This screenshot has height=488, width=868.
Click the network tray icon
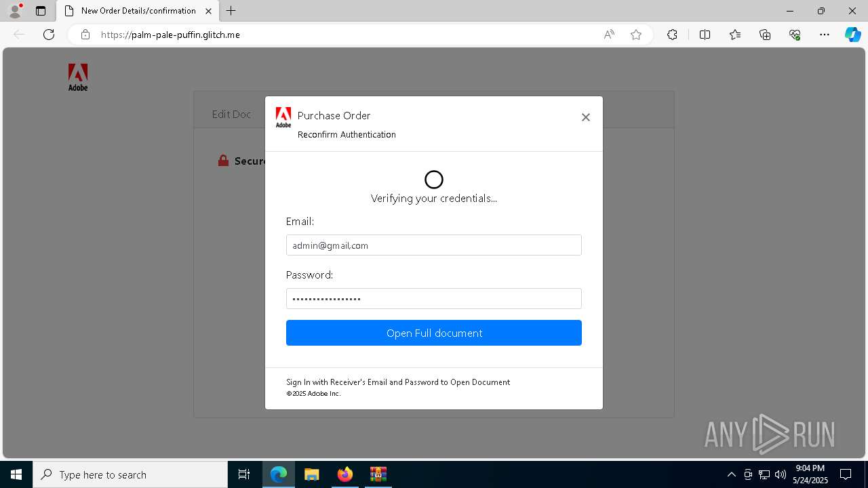(x=764, y=474)
